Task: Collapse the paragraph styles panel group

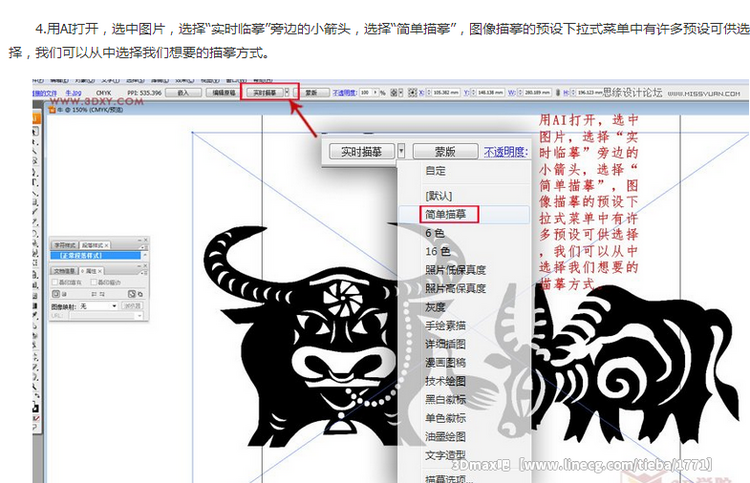Action: [x=140, y=241]
